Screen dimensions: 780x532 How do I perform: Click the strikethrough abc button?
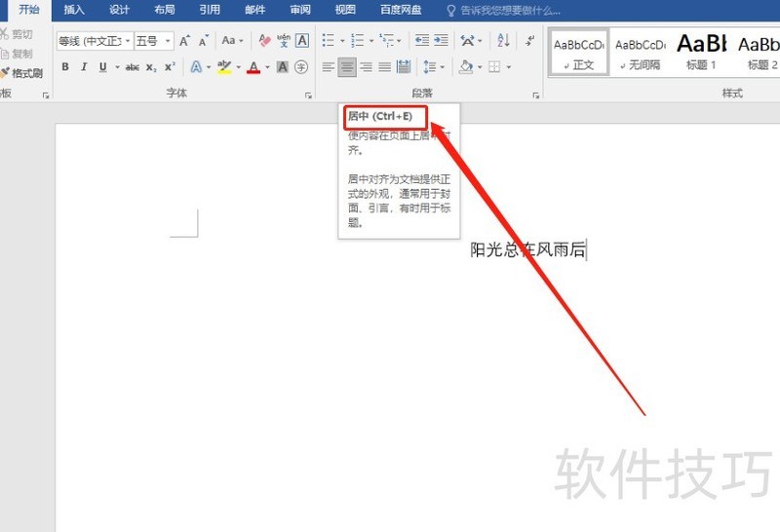click(133, 66)
